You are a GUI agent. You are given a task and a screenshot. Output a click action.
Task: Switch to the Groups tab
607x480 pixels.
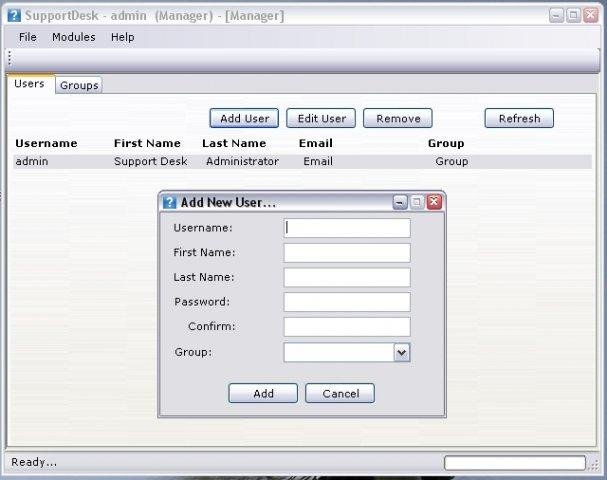79,85
